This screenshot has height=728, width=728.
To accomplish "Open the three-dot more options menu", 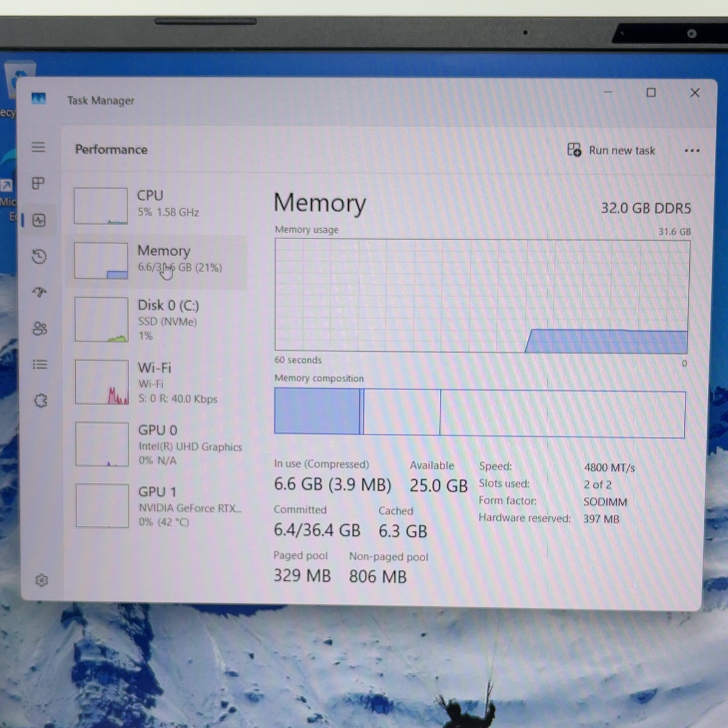I will pos(692,150).
